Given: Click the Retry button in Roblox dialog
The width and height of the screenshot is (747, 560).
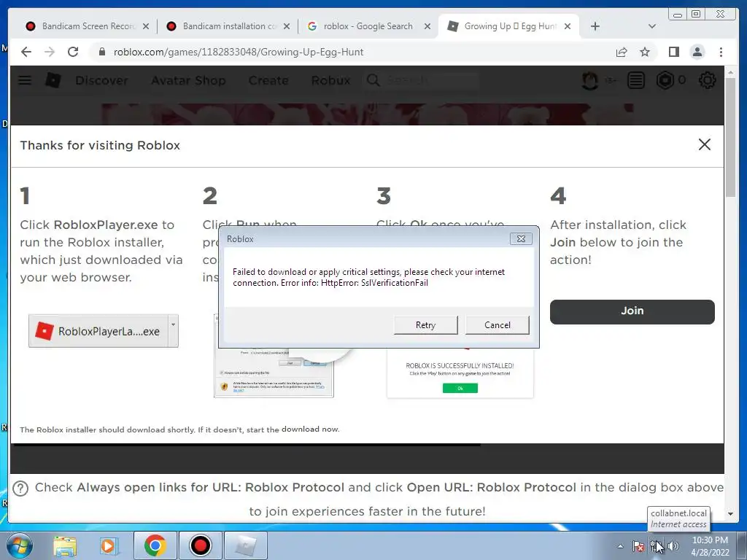Looking at the screenshot, I should point(425,324).
